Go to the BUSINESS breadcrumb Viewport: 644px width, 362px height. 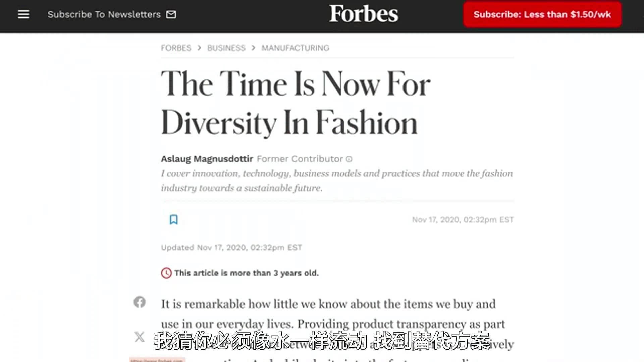[x=226, y=48]
